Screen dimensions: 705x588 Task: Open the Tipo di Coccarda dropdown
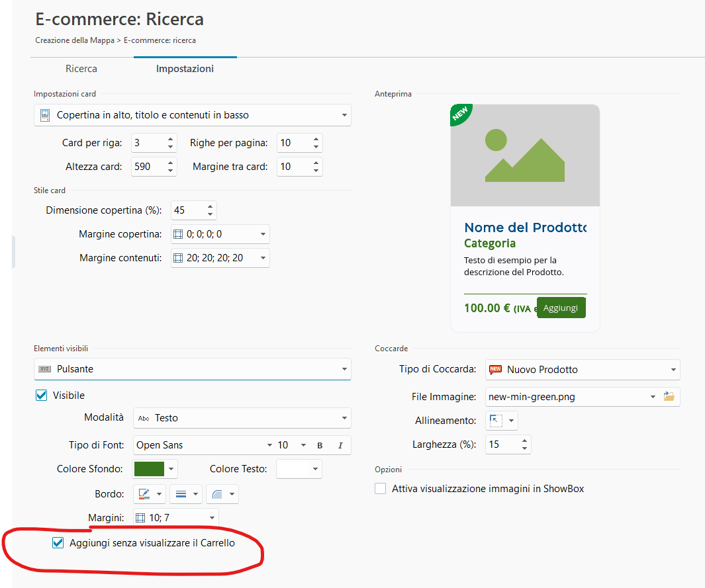click(x=583, y=370)
